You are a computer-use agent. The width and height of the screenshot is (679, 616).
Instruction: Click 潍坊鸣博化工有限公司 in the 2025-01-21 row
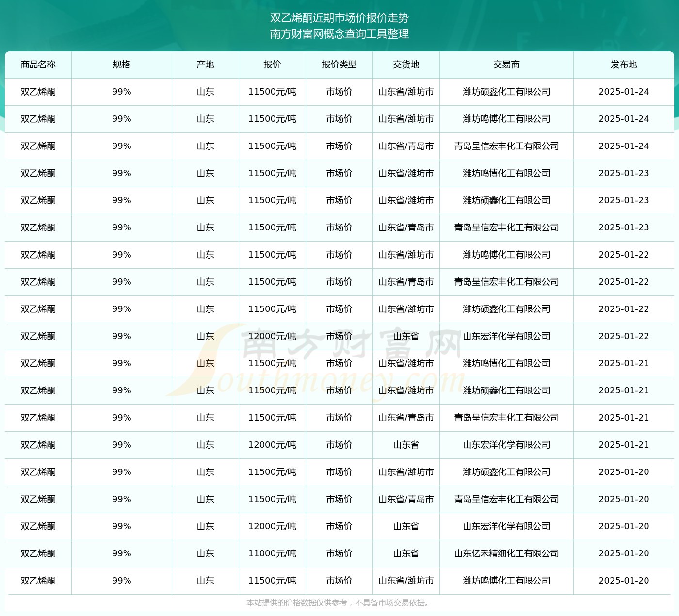(x=507, y=363)
